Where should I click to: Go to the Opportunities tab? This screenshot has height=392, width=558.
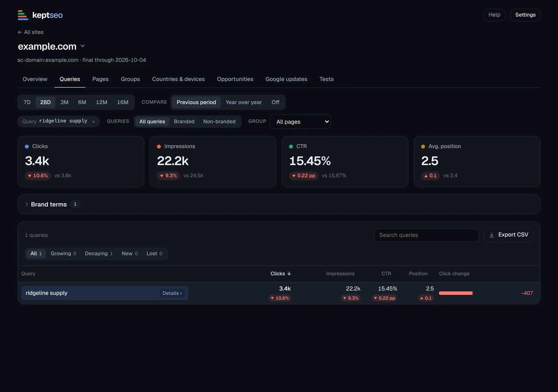(x=235, y=79)
